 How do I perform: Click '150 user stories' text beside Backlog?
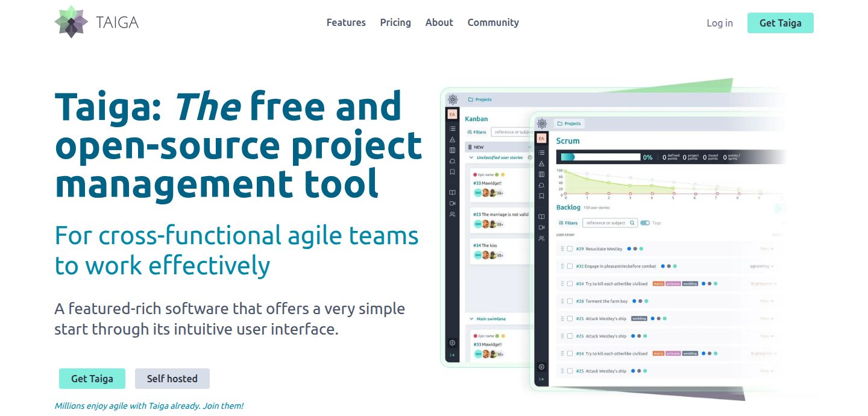point(596,207)
